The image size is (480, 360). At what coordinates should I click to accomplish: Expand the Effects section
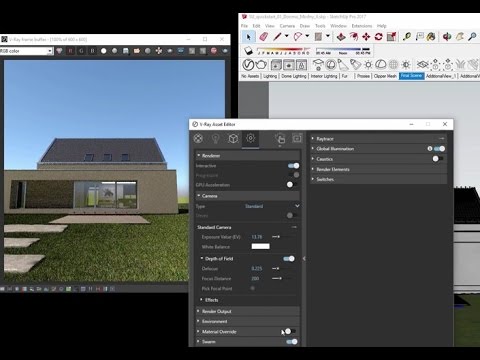[248, 300]
